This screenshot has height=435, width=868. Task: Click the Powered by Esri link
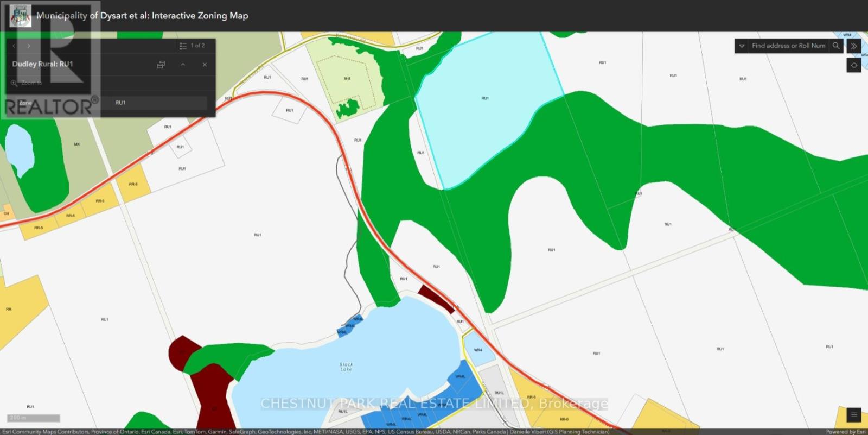pyautogui.click(x=846, y=432)
